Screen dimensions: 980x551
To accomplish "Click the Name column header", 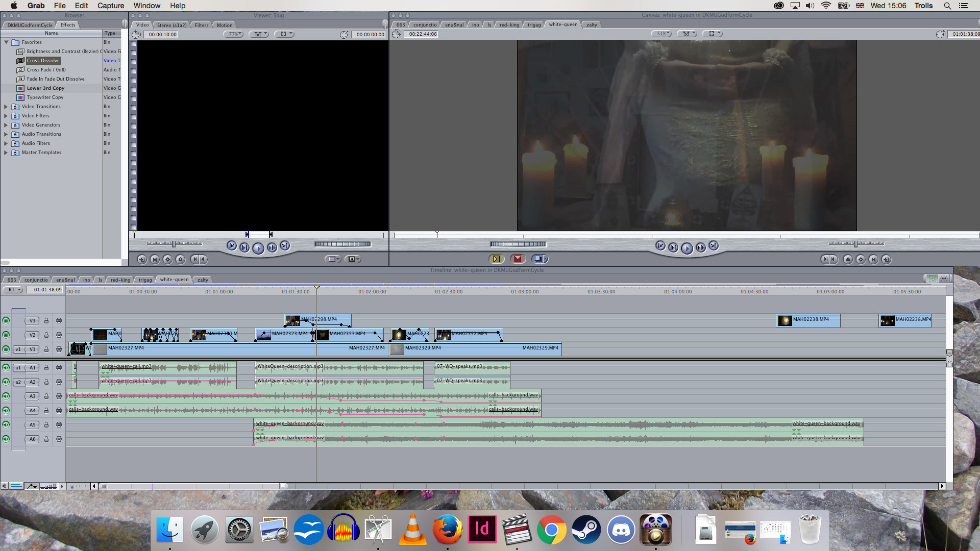I will (x=51, y=33).
